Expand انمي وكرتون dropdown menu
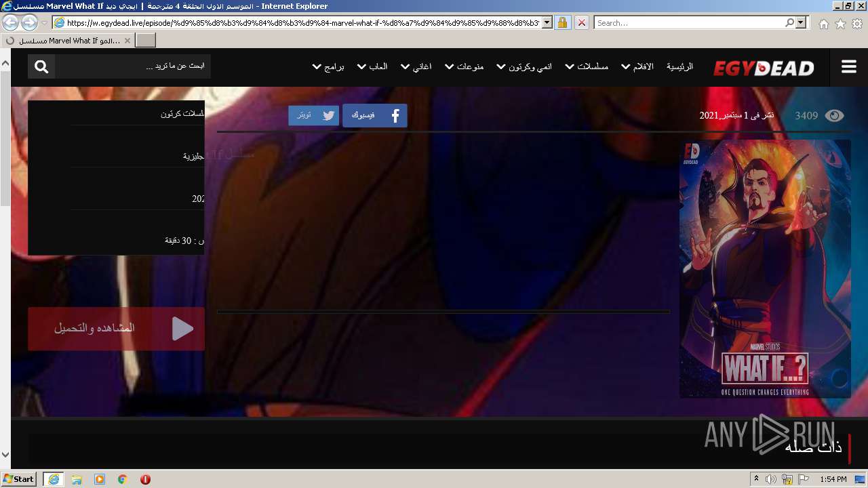868x488 pixels. 524,66
